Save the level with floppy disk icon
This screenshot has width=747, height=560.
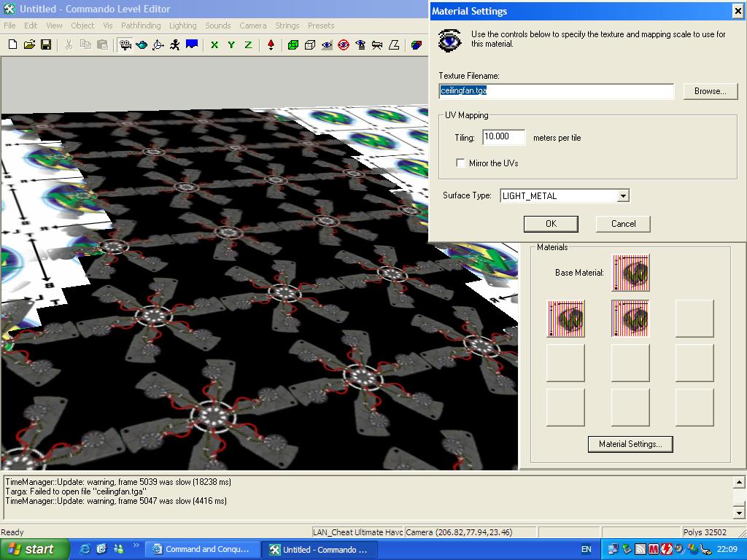pyautogui.click(x=46, y=44)
